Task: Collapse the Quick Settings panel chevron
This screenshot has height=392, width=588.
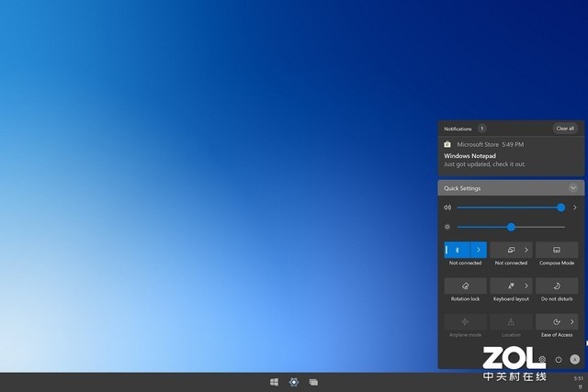Action: point(573,188)
